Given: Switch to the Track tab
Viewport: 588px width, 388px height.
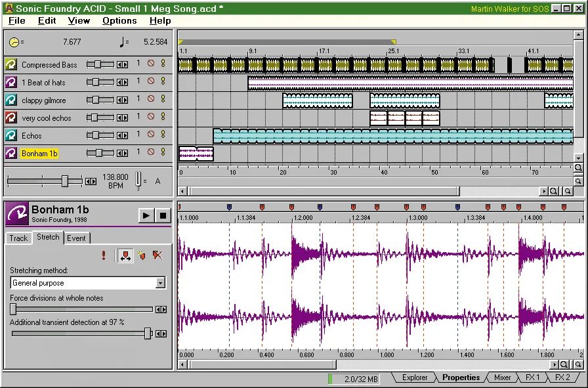Looking at the screenshot, I should 18,238.
